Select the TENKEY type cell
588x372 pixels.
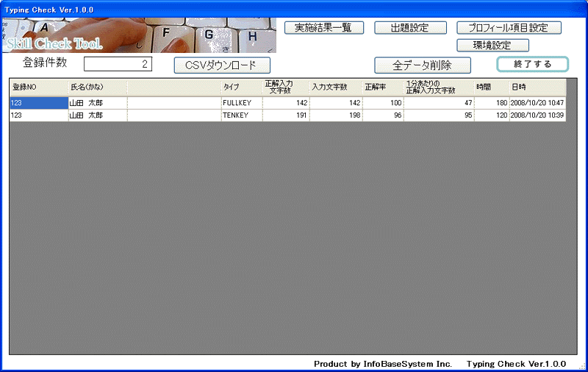pyautogui.click(x=242, y=115)
